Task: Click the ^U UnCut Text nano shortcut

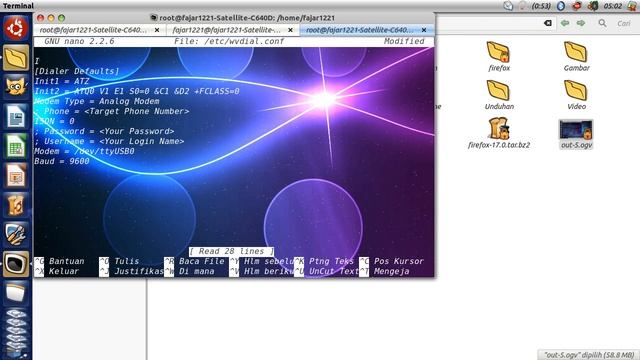Action: click(x=326, y=271)
